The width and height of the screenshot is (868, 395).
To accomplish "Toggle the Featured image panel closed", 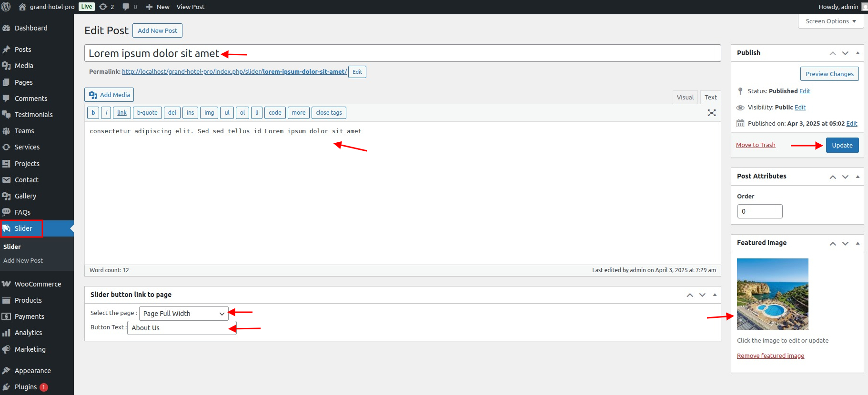I will click(858, 243).
